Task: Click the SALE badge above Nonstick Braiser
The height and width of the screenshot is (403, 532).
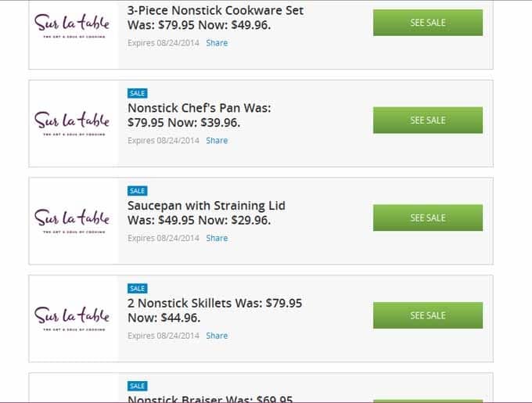Action: coord(138,386)
